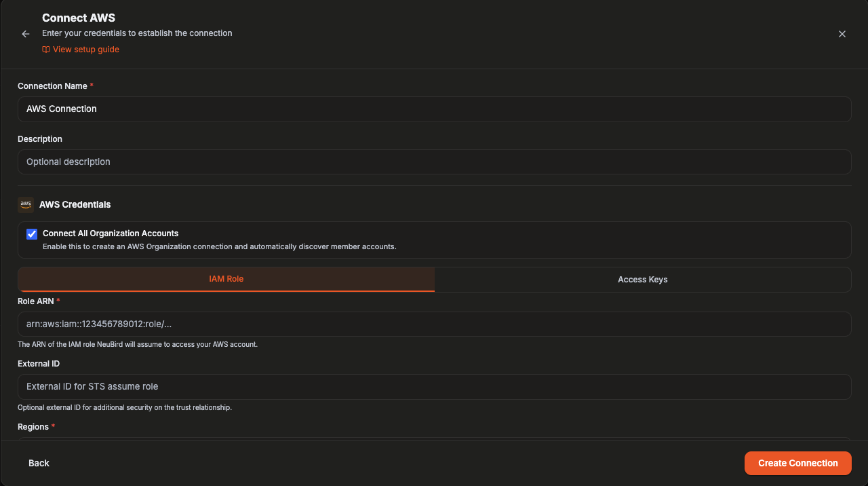This screenshot has width=868, height=486.
Task: Switch to the Access Keys tab
Action: click(643, 279)
